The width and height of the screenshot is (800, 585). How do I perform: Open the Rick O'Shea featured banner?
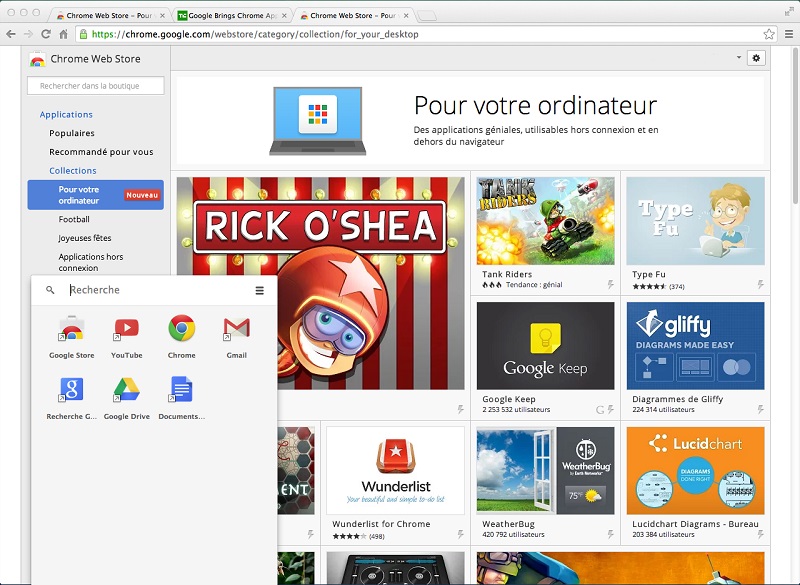[320, 283]
